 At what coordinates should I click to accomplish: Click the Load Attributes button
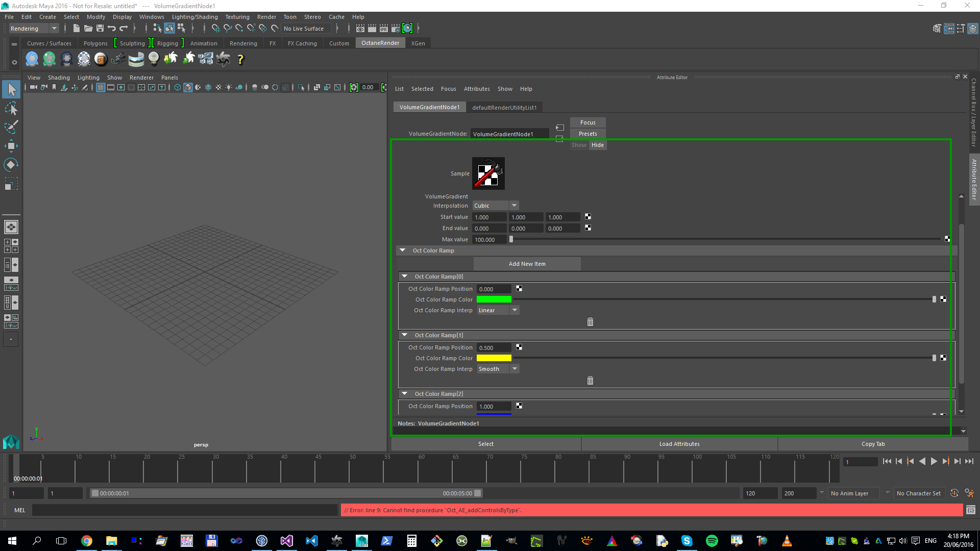tap(679, 444)
